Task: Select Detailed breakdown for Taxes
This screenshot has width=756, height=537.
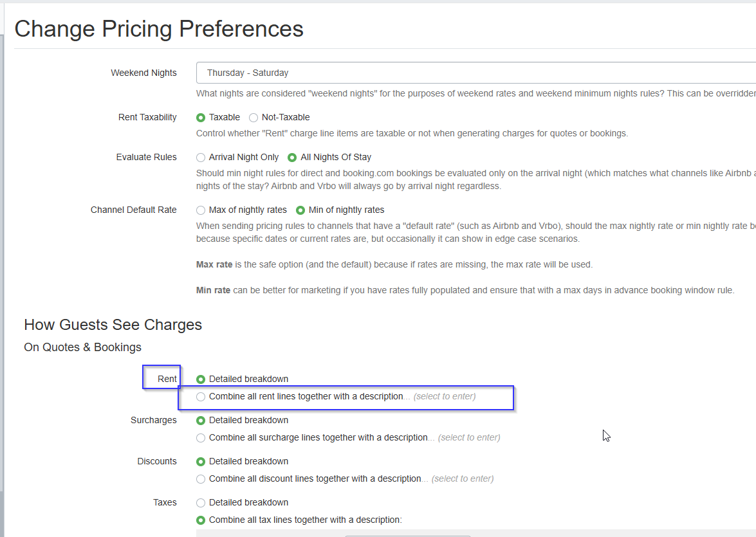Action: [201, 503]
